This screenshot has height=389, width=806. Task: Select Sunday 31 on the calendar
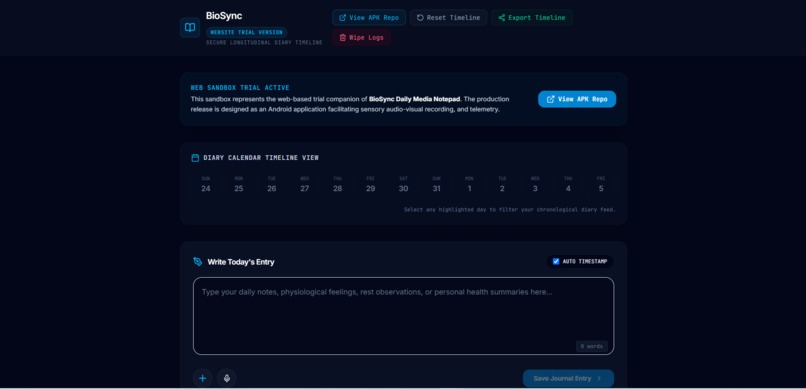coord(436,184)
